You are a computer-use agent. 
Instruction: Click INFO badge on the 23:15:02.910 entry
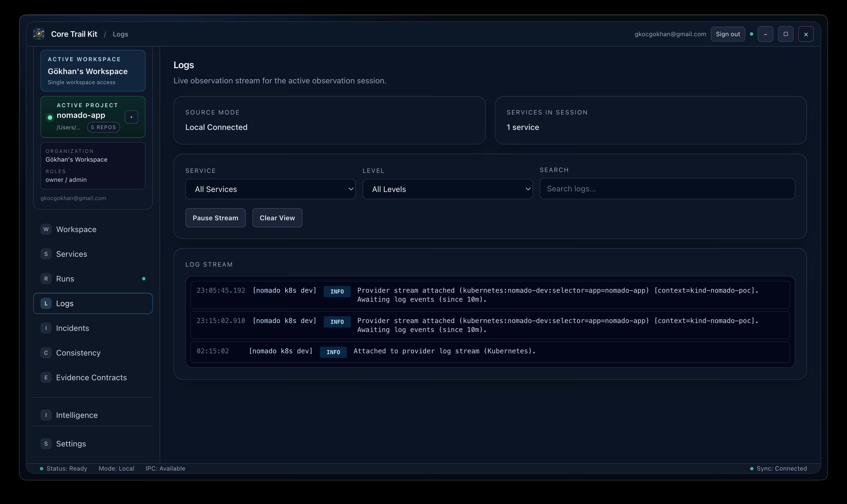point(337,322)
